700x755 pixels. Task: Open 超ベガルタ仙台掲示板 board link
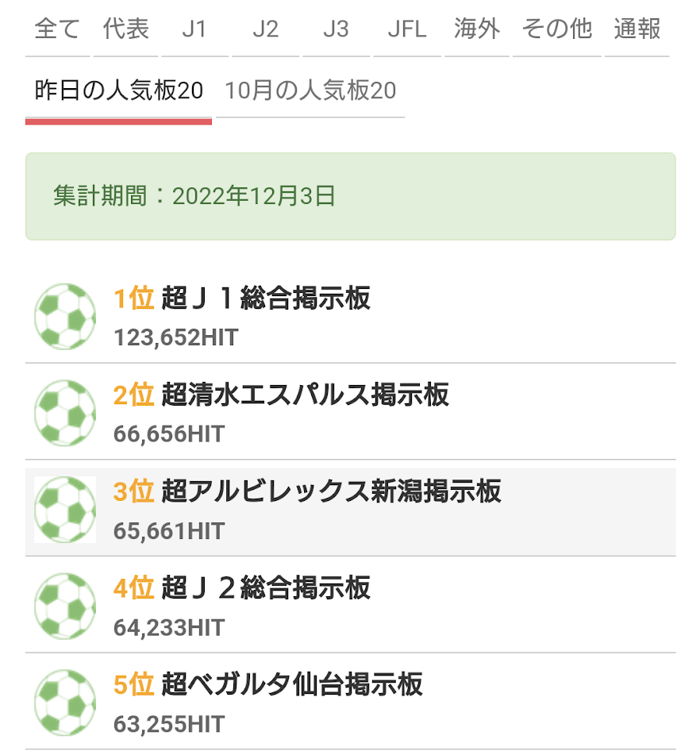[x=292, y=684]
